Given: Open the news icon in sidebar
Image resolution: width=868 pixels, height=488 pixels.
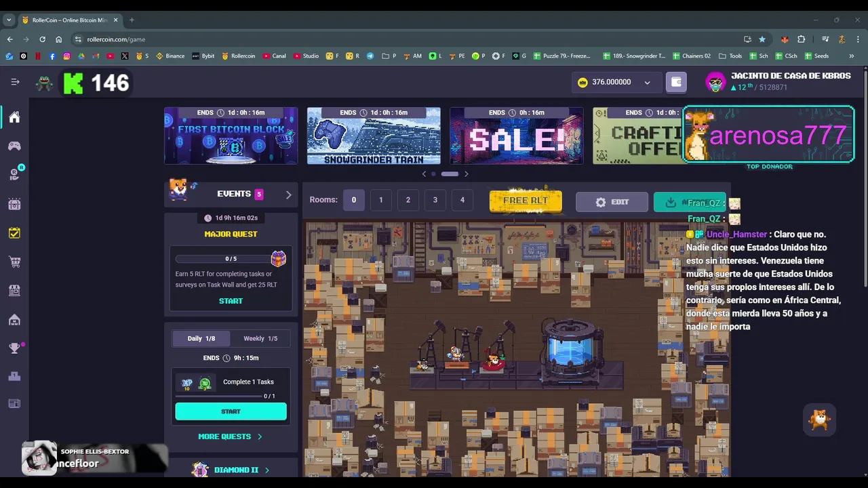Looking at the screenshot, I should [x=14, y=404].
